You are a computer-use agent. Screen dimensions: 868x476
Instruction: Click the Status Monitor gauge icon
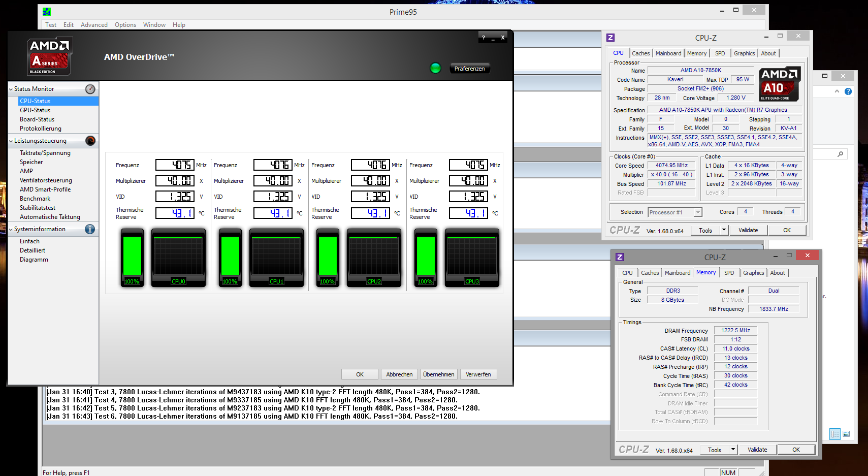pyautogui.click(x=90, y=89)
